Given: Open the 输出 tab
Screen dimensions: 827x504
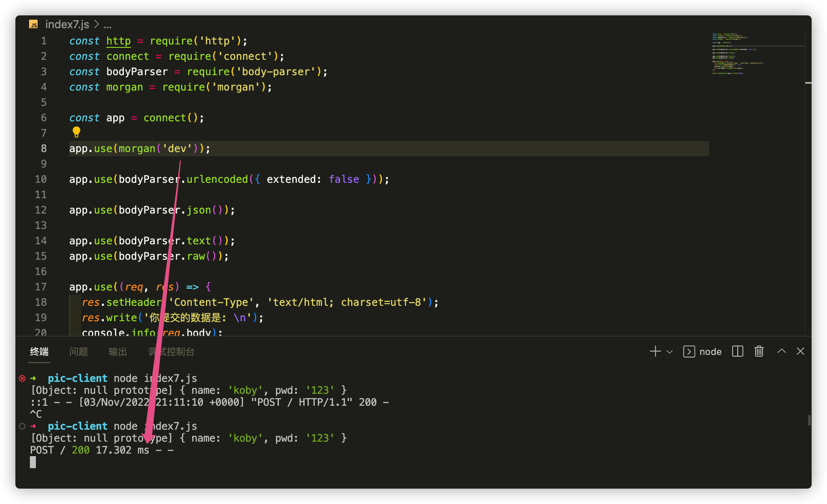Looking at the screenshot, I should tap(118, 352).
